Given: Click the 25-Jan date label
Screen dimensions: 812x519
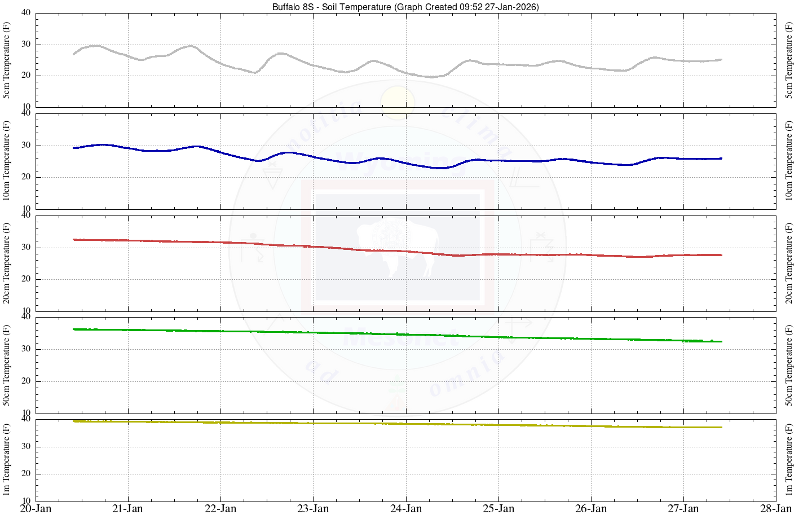Looking at the screenshot, I should pyautogui.click(x=498, y=509).
